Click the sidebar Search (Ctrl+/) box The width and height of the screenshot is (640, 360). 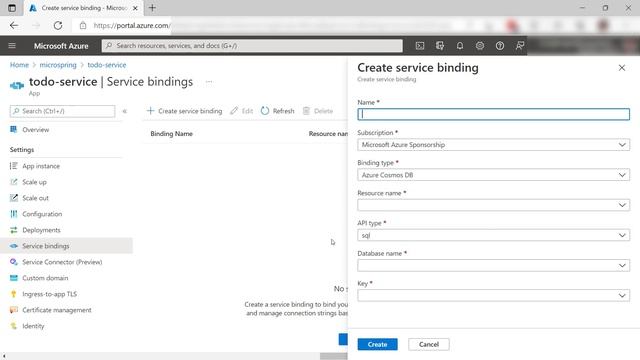[x=62, y=111]
